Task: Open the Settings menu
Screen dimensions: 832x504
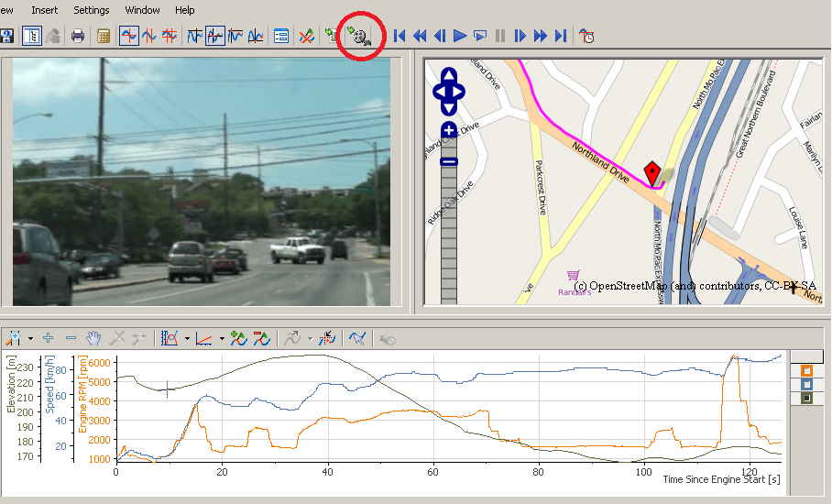Action: pyautogui.click(x=91, y=10)
